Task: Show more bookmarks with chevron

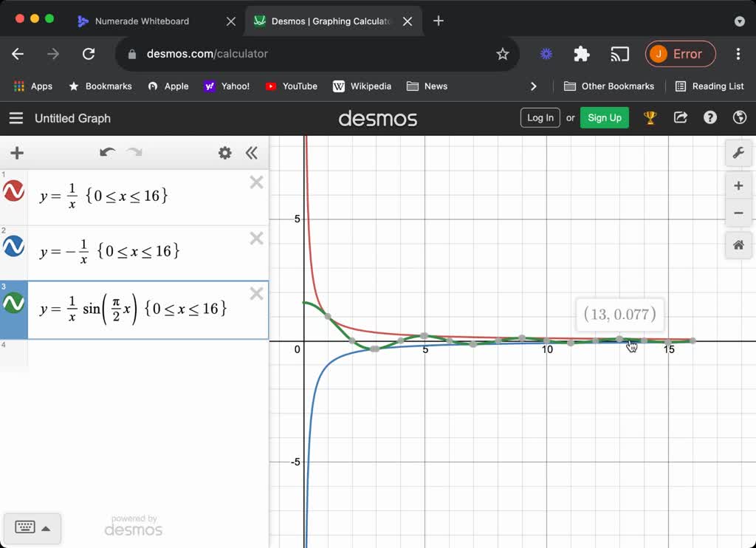Action: point(534,86)
